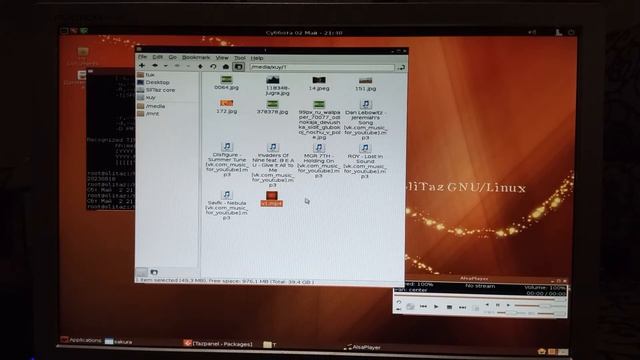The image size is (640, 360).
Task: Click the first side pane mode button at bottom-left
Action: tap(142, 272)
